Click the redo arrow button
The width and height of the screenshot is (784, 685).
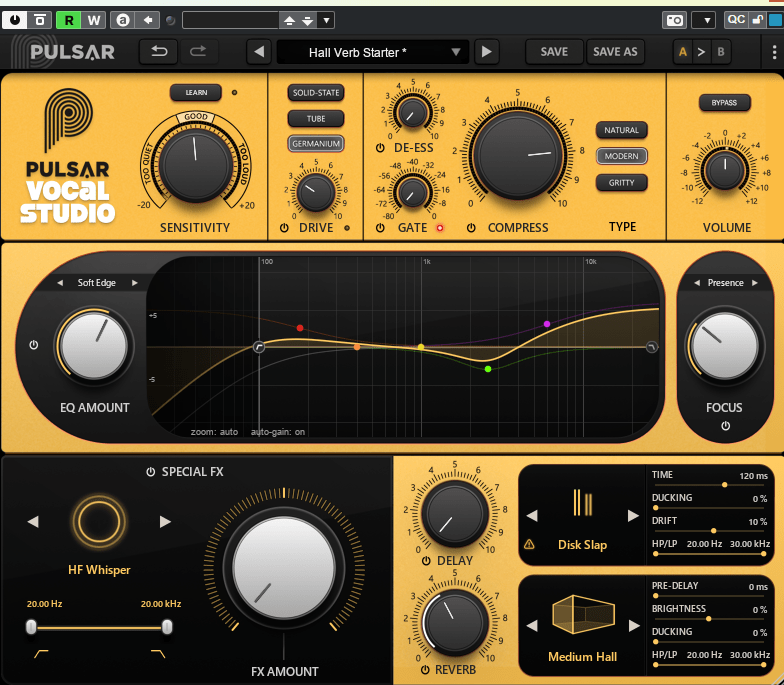pyautogui.click(x=198, y=52)
